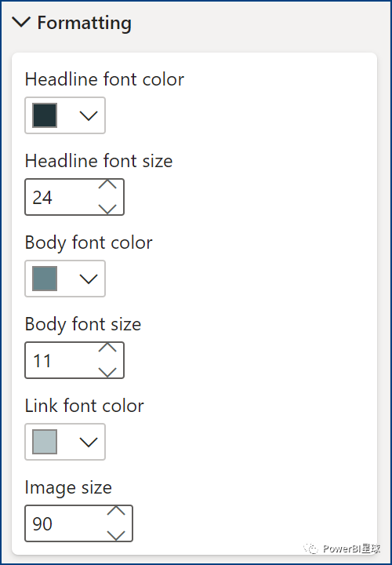Click the Body font size field showing 11
The image size is (392, 565).
click(x=74, y=360)
